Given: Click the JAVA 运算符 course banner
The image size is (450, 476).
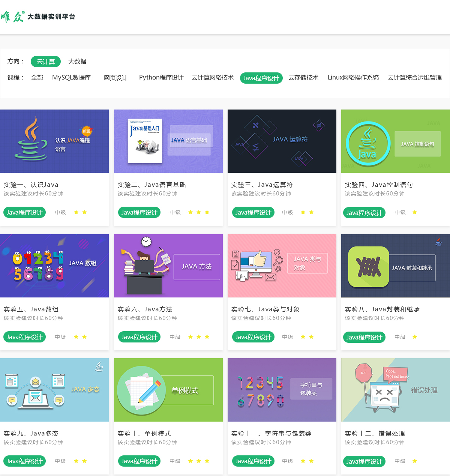Looking at the screenshot, I should (282, 141).
